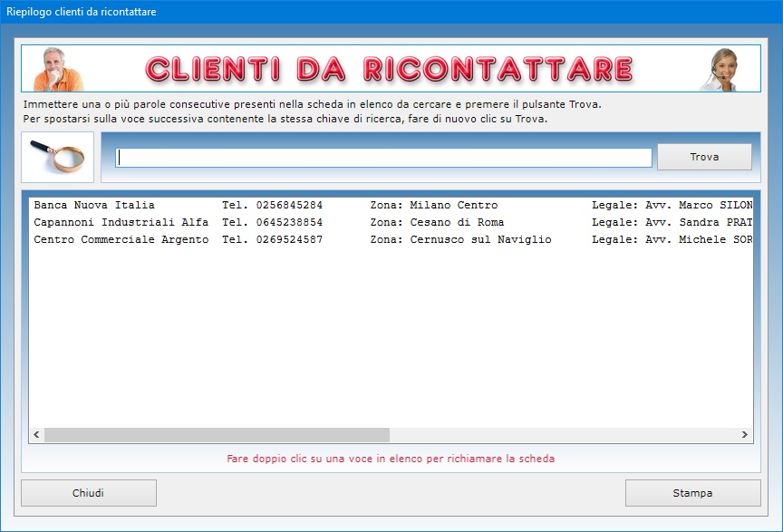The height and width of the screenshot is (532, 783).
Task: Print the list using the Stampa button
Action: point(692,493)
